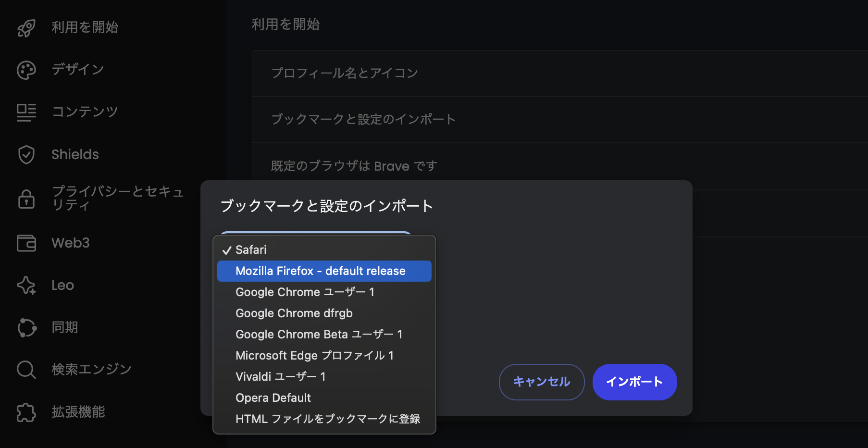This screenshot has width=868, height=448.
Task: Go to 同期 settings
Action: (x=65, y=327)
